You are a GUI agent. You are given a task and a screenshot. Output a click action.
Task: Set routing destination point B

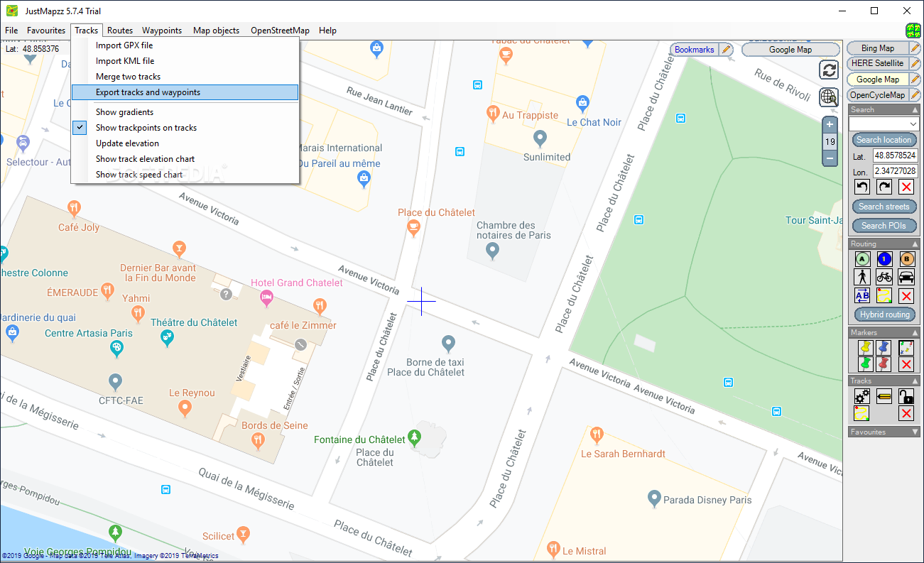click(906, 259)
